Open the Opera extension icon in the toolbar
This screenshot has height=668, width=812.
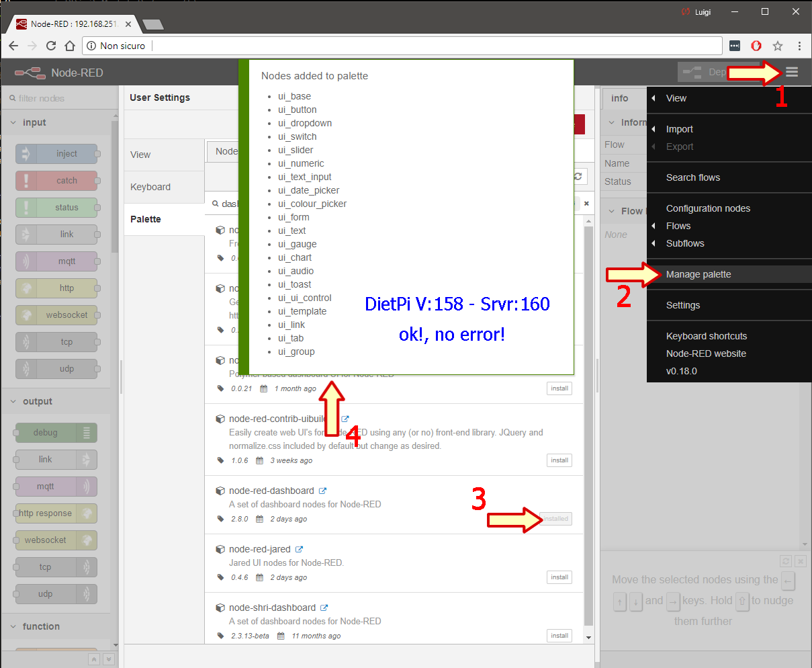756,46
